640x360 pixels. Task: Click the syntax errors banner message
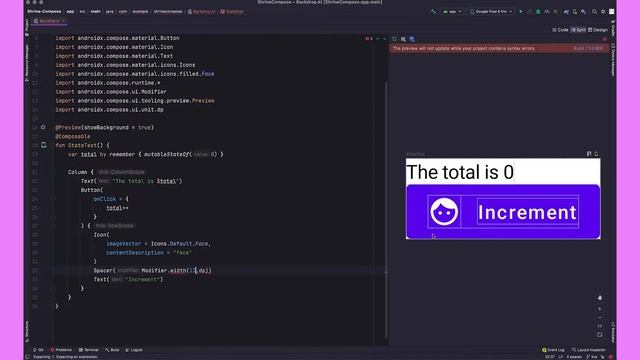(x=464, y=48)
